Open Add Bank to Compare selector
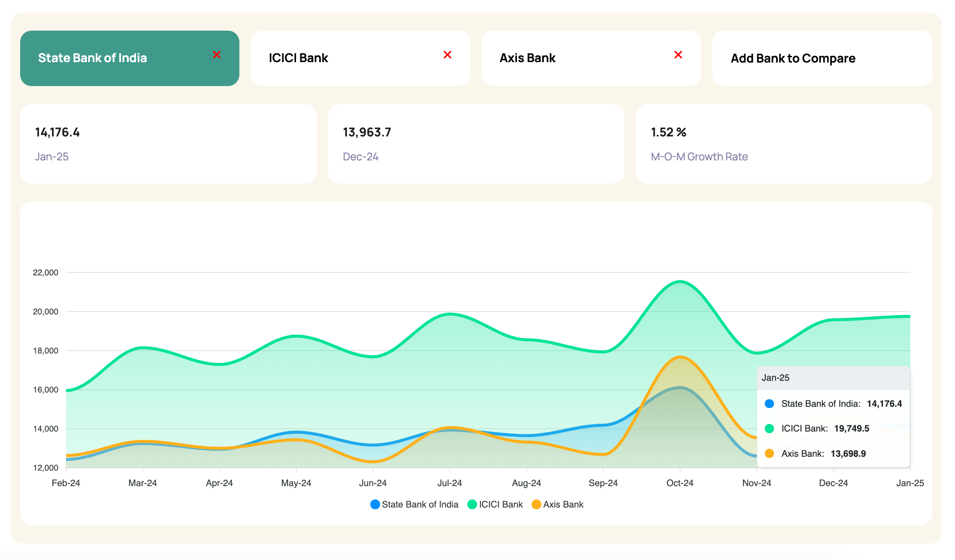Viewport: 955px width, 560px height. point(793,58)
